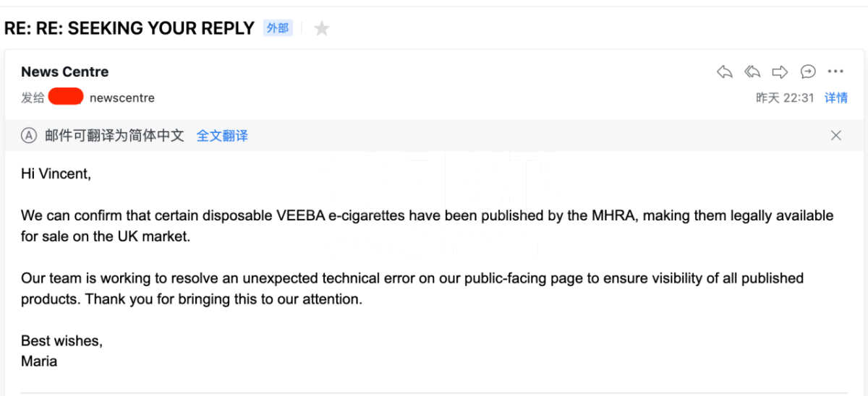Expand message details via 详情
The height and width of the screenshot is (396, 868).
tap(836, 98)
